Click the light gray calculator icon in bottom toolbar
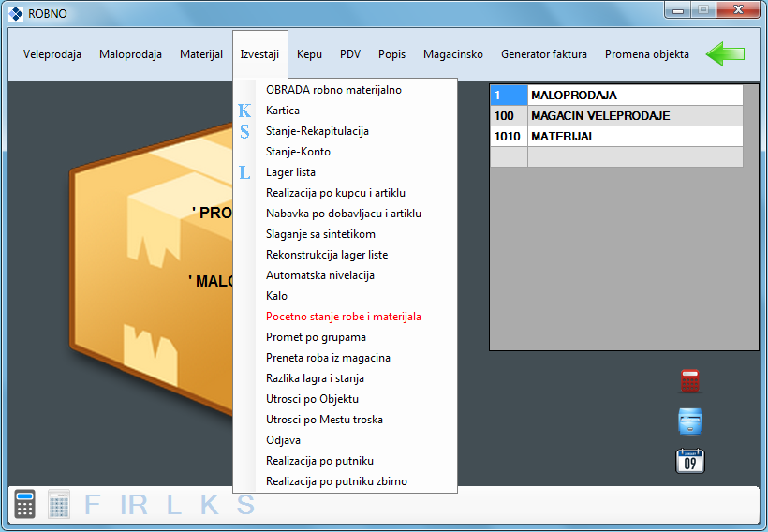Viewport: 768px width, 532px height. pos(59,505)
